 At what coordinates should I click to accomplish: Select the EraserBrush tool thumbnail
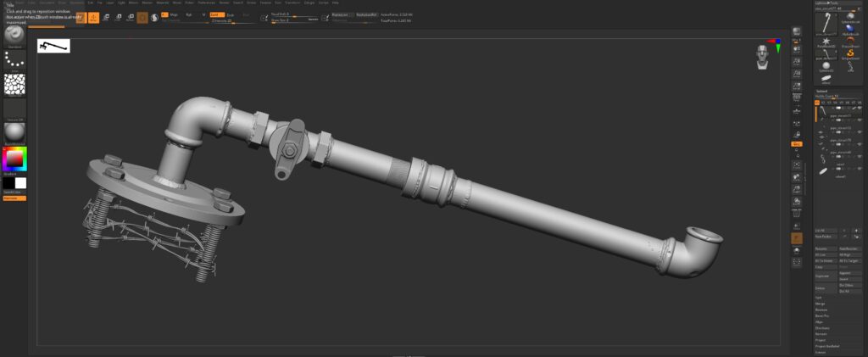coord(851,42)
